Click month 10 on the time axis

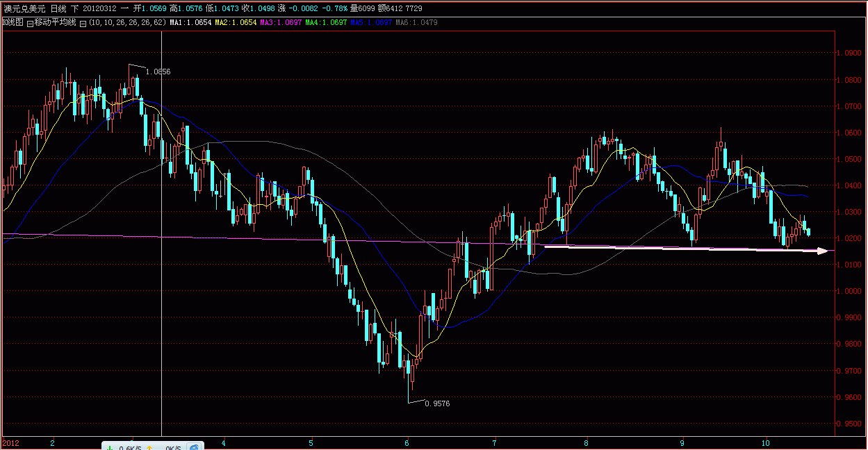tap(765, 442)
